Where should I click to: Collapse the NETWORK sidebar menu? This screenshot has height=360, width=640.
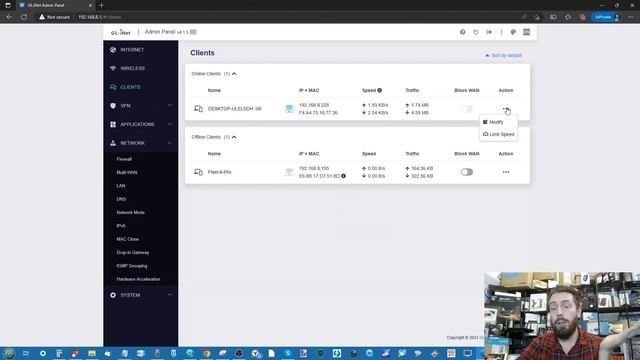click(x=140, y=143)
